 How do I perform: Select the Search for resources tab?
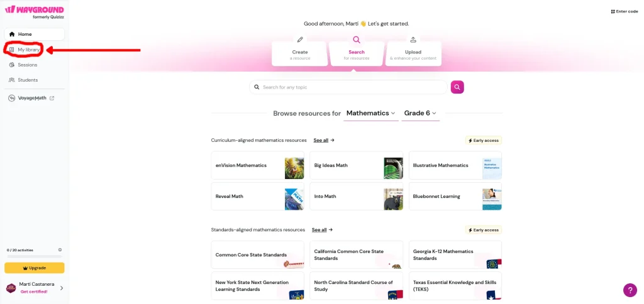point(356,54)
